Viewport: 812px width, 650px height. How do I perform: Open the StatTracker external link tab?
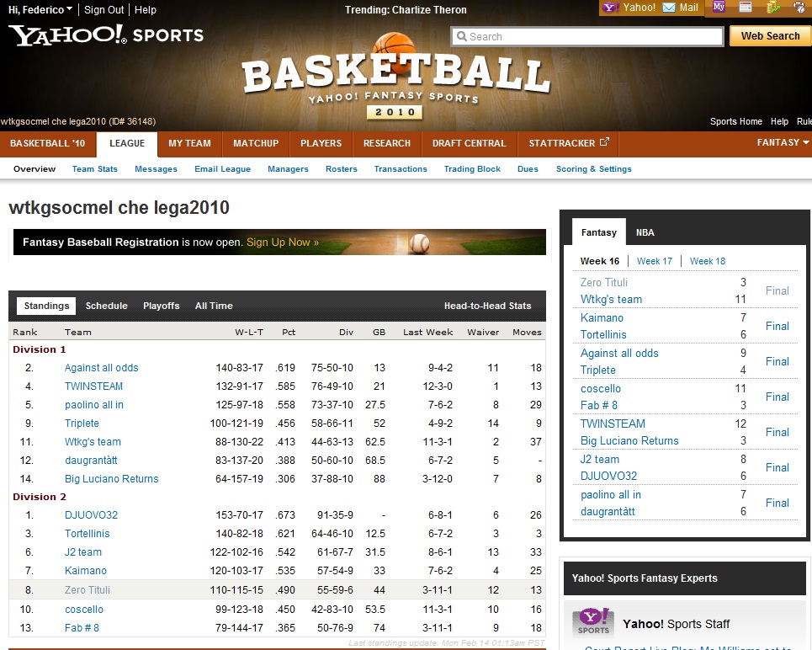tap(568, 143)
